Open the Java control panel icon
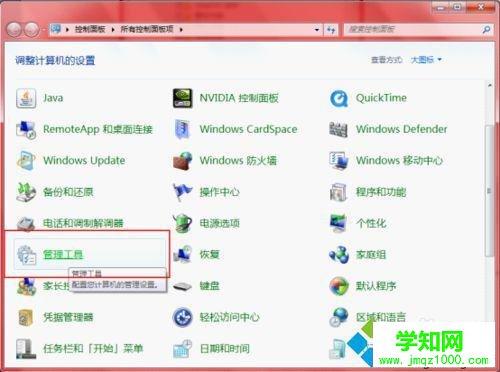Image resolution: width=500 pixels, height=372 pixels. coord(26,98)
